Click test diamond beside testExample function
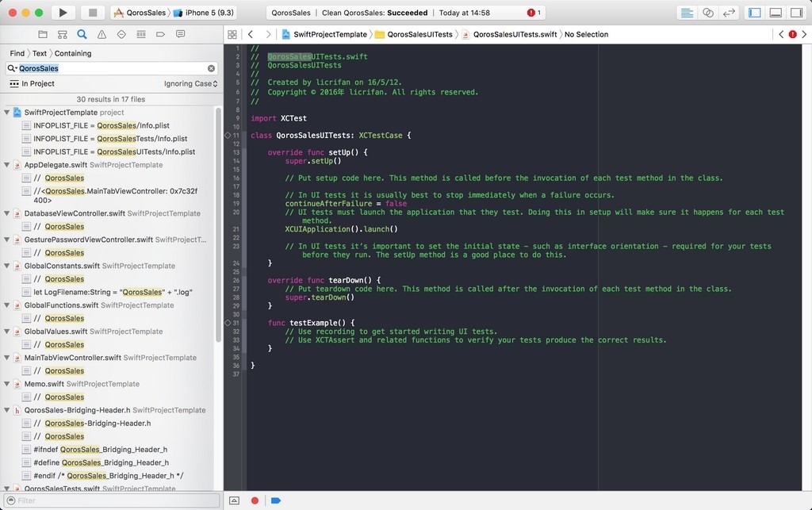This screenshot has height=510, width=812. 228,323
